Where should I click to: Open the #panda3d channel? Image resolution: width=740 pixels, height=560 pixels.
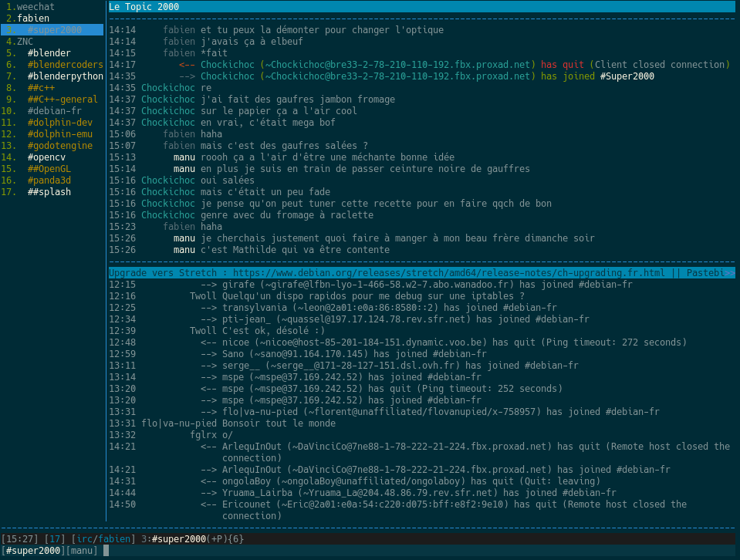(49, 180)
